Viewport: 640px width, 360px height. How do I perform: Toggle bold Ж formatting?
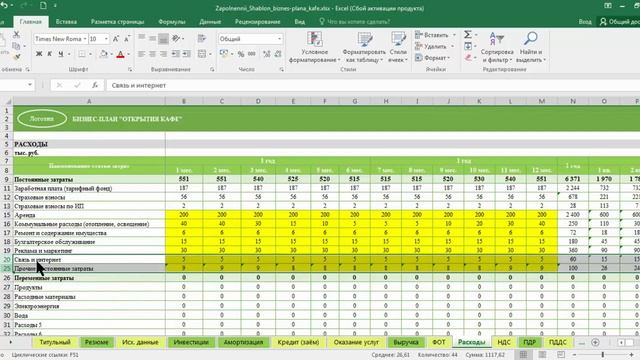tap(39, 54)
